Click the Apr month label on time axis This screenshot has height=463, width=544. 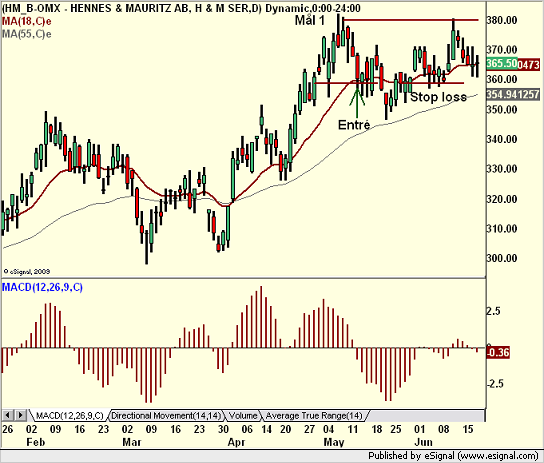(236, 443)
